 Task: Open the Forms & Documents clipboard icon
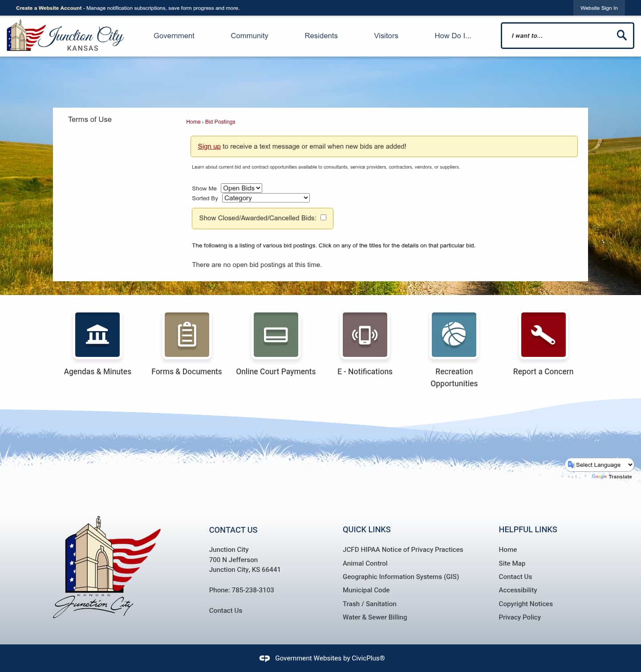187,335
